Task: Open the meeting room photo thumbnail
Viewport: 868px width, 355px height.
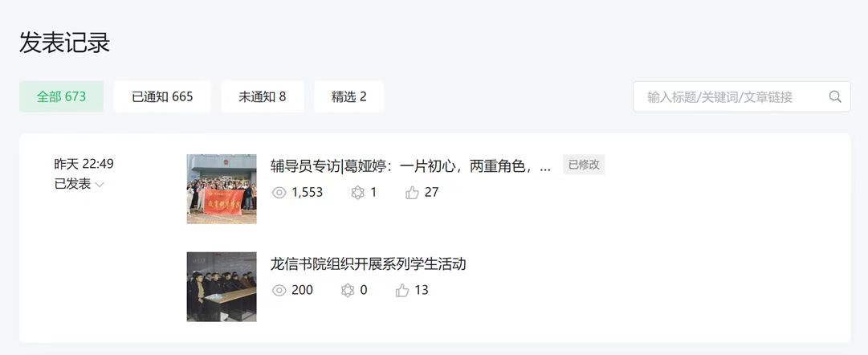Action: 222,287
